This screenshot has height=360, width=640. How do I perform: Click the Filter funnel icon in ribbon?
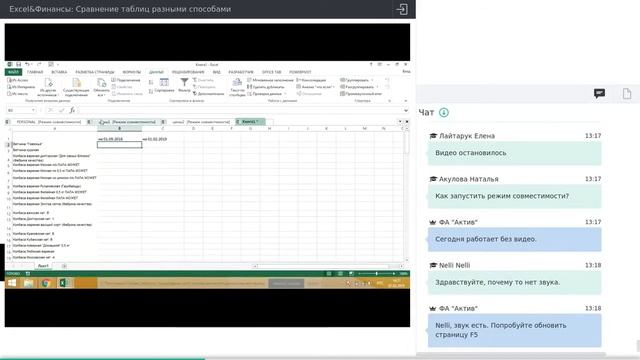tap(184, 83)
